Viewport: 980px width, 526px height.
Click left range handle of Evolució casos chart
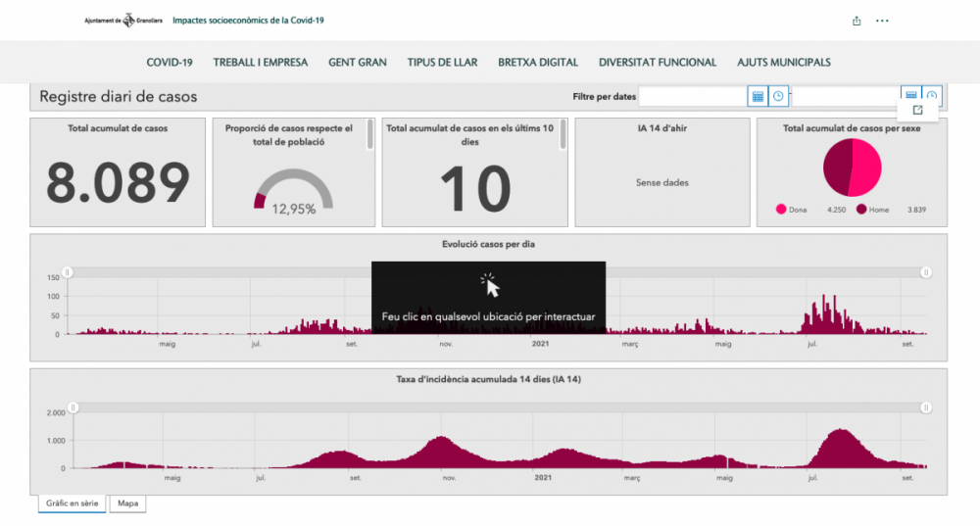pos(68,272)
